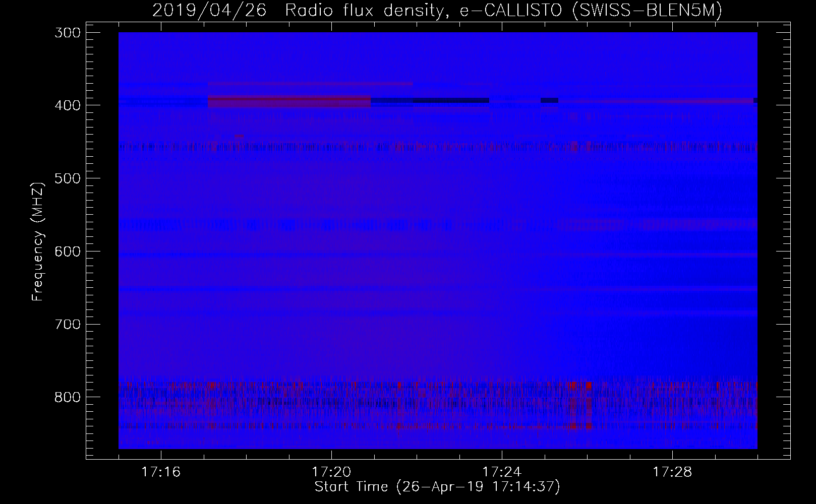
Task: Click the 17:28 time tick label
Action: tap(672, 472)
